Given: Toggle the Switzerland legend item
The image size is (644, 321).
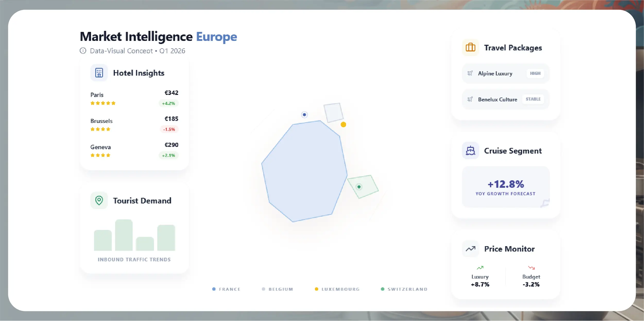Looking at the screenshot, I should 404,289.
